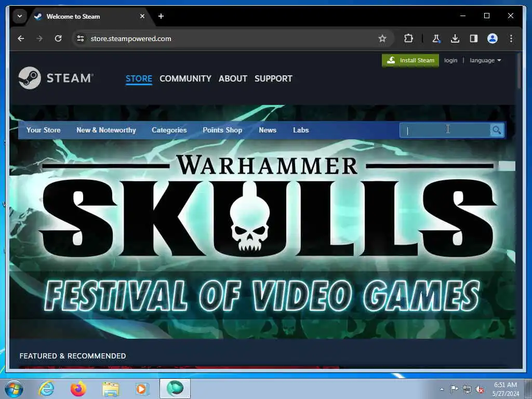Screen dimensions: 532x399
Task: Click the Install Steam button
Action: click(410, 60)
